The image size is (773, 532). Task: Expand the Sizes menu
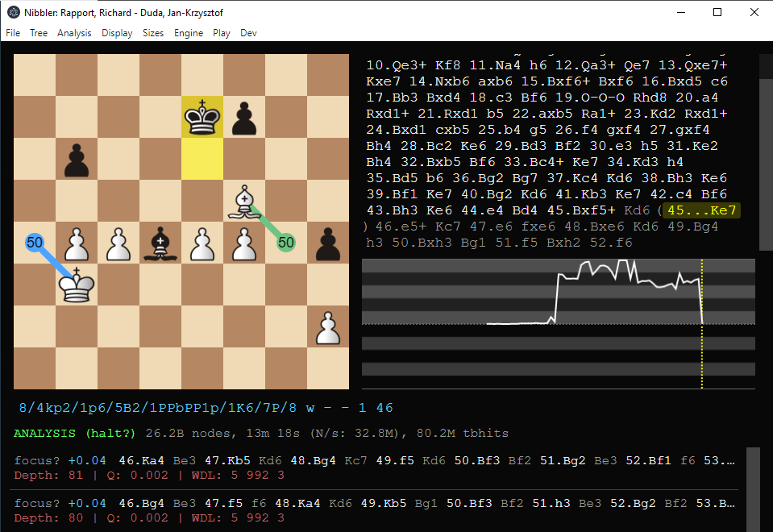pyautogui.click(x=153, y=33)
